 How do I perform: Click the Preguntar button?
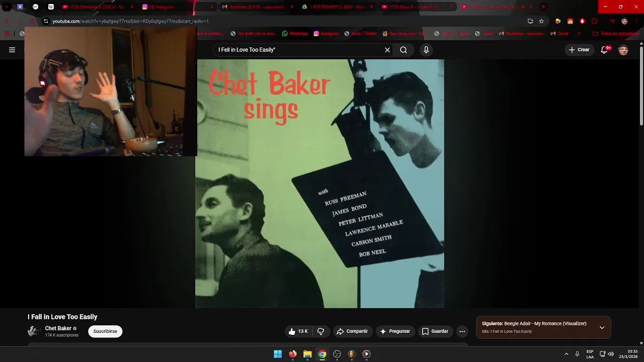tap(395, 331)
